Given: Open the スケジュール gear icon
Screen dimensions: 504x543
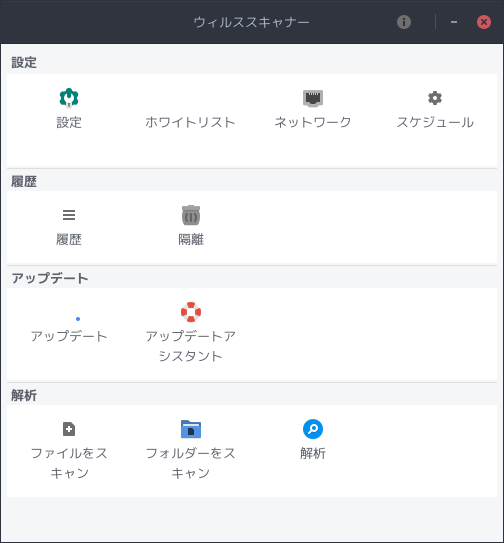Looking at the screenshot, I should [435, 98].
